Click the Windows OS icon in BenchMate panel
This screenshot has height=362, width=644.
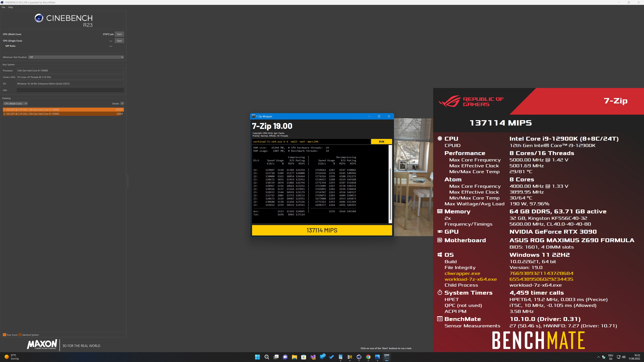440,255
